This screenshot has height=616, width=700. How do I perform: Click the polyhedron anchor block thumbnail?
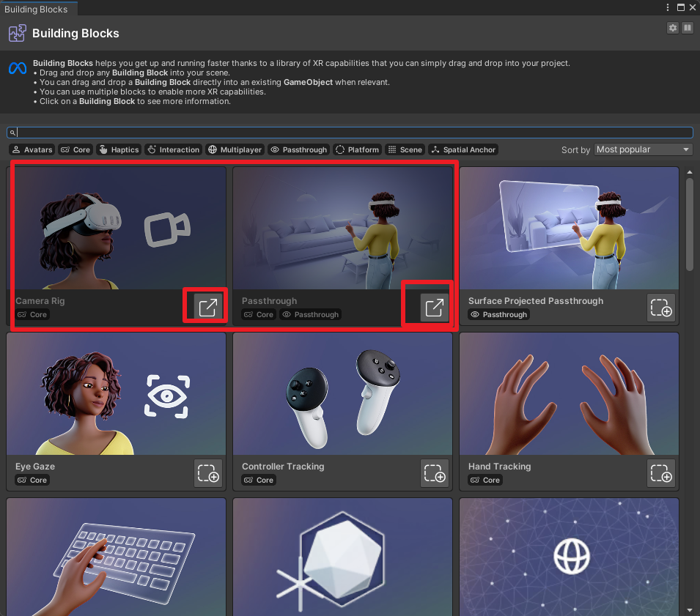point(342,557)
